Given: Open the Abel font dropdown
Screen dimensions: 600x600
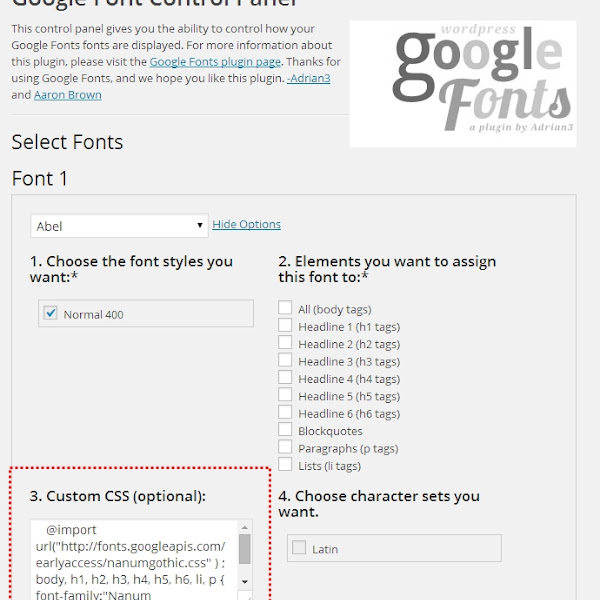Looking at the screenshot, I should [119, 226].
